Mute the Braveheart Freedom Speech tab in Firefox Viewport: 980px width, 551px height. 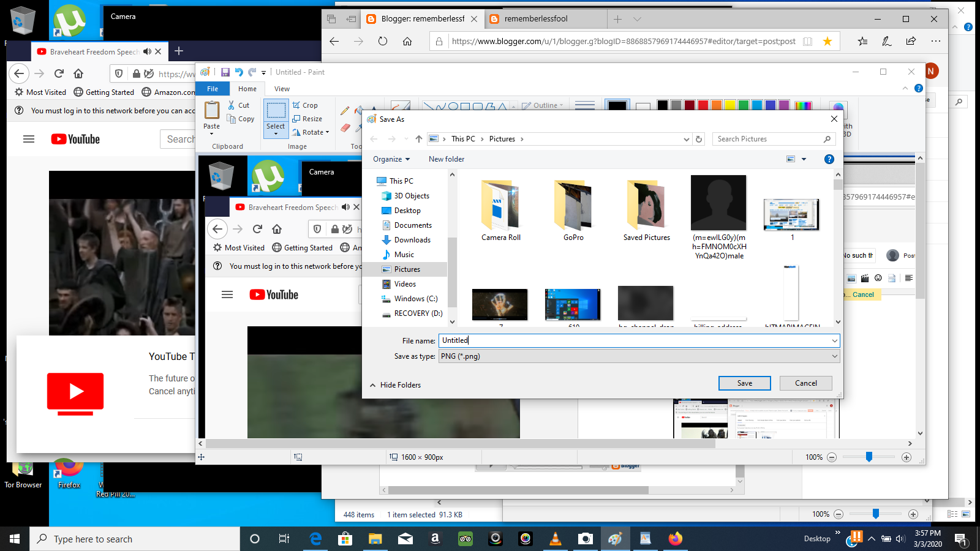pyautogui.click(x=147, y=52)
